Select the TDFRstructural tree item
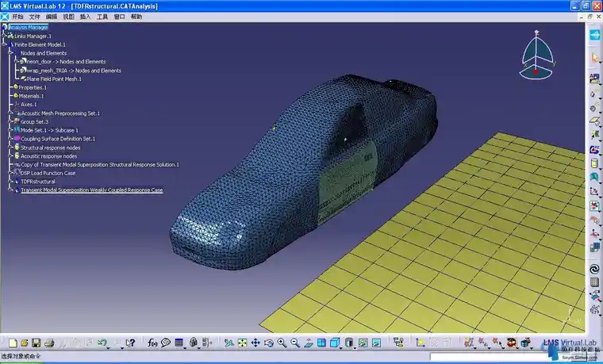The width and height of the screenshot is (603, 364). click(x=38, y=182)
